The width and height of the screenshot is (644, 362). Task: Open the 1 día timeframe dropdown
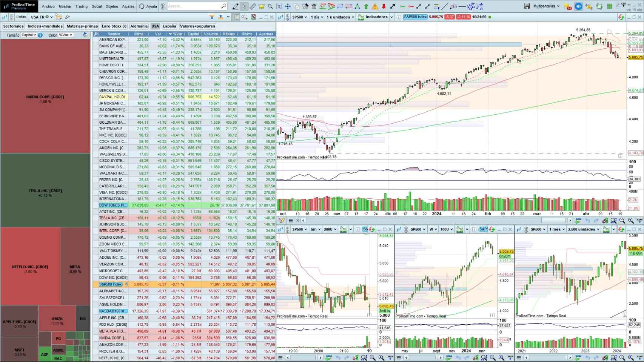317,17
